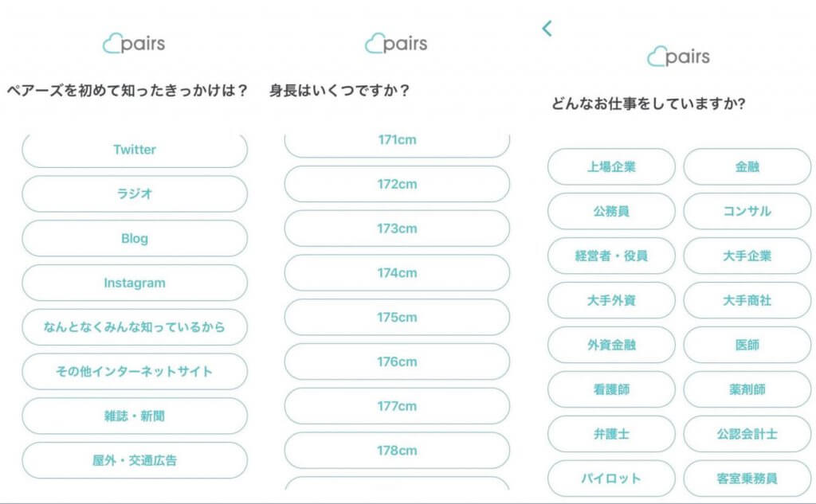The image size is (816, 504).
Task: Choose the 175cm height option
Action: point(396,317)
